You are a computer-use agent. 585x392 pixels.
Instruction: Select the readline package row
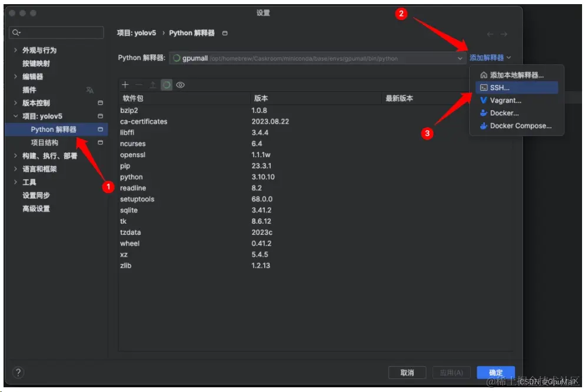pyautogui.click(x=315, y=188)
